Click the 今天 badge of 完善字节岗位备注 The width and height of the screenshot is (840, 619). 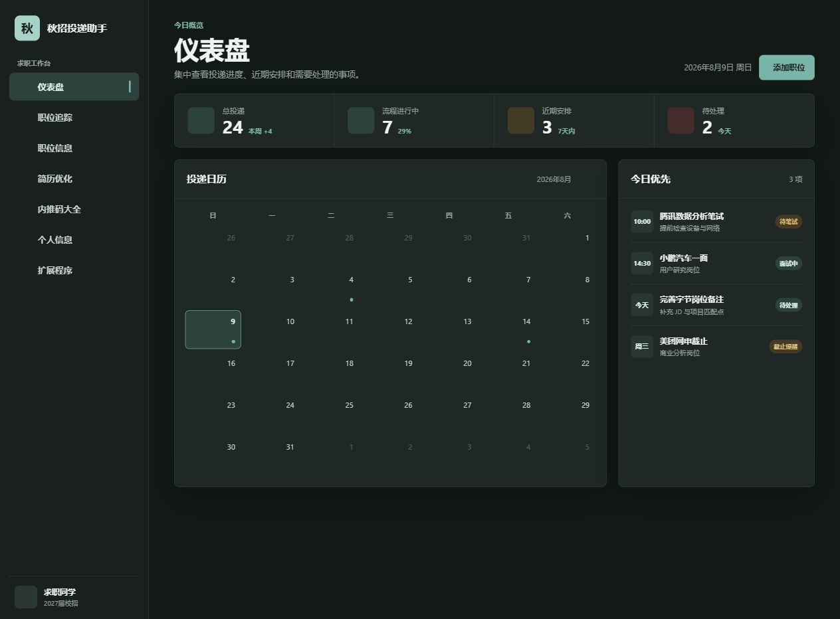[x=642, y=305]
